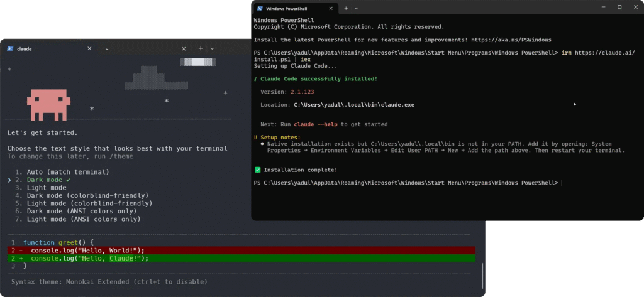Click the 'Installation complete!' text
Image resolution: width=644 pixels, height=297 pixels.
[x=301, y=170]
